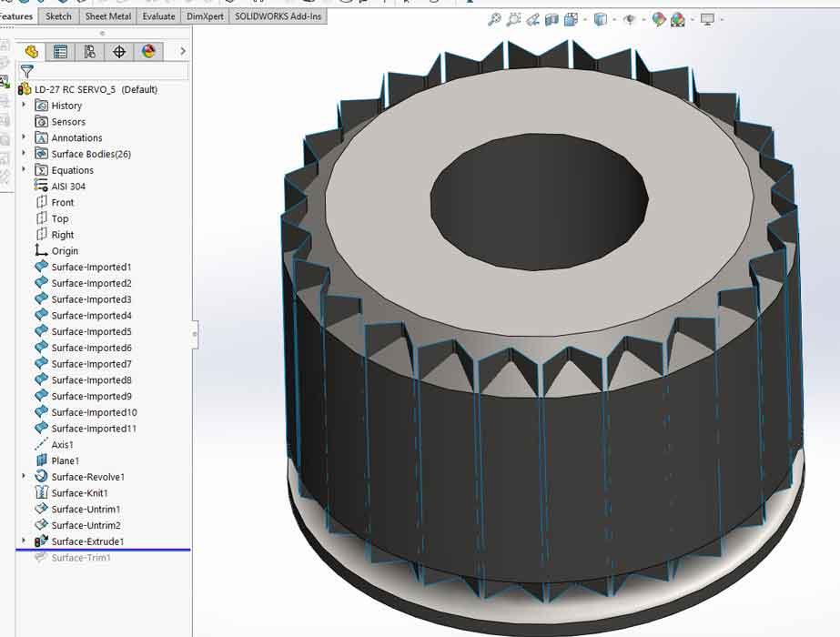
Task: Click the Zoom to Fit icon
Action: click(494, 20)
